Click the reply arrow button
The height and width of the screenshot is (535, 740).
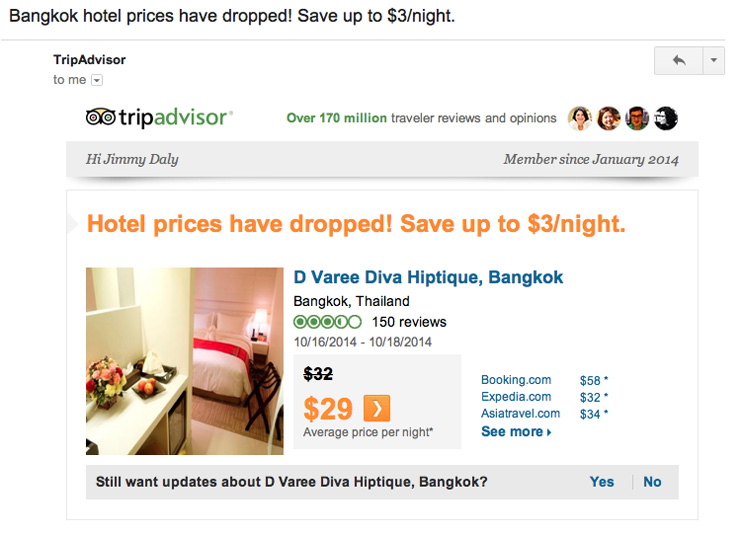(679, 61)
